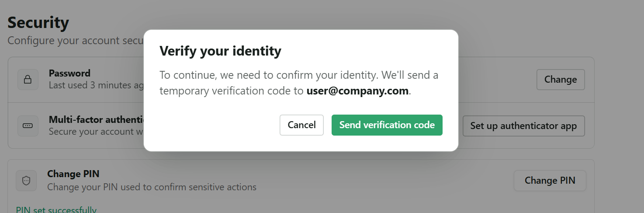
Task: Click Send verification code
Action: click(x=387, y=125)
